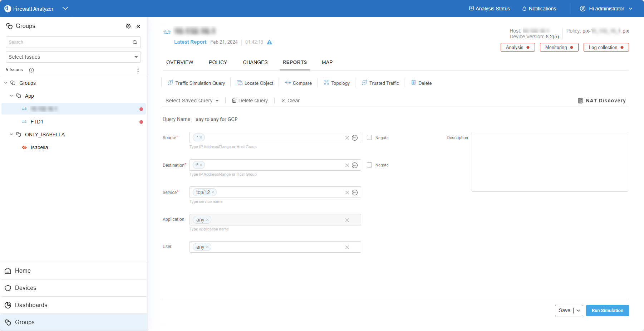The width and height of the screenshot is (644, 331).
Task: Expand the Select Saved Query dropdown
Action: click(192, 101)
